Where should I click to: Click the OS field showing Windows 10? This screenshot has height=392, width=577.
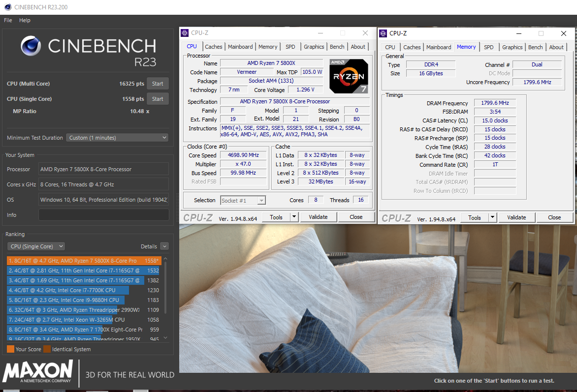click(x=104, y=200)
